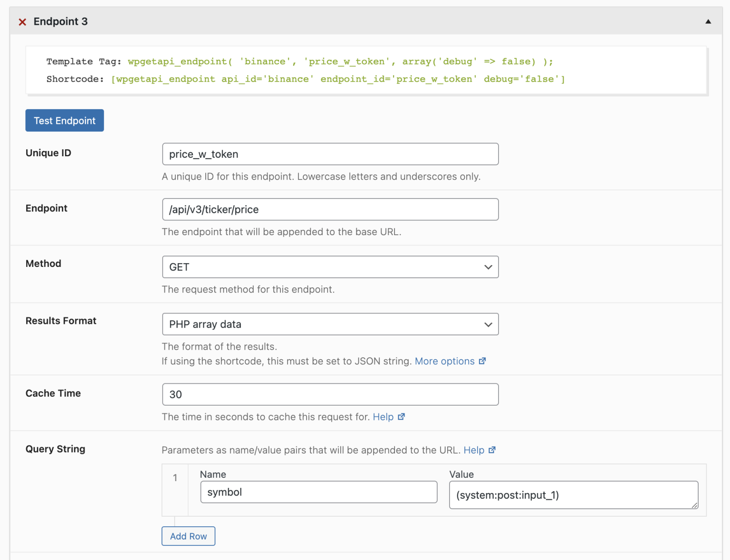730x560 pixels.
Task: Collapse Endpoint 3 using the top-right arrow
Action: [x=708, y=21]
